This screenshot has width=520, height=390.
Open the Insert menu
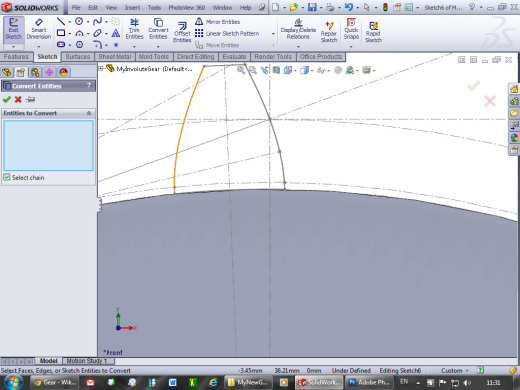(132, 7)
